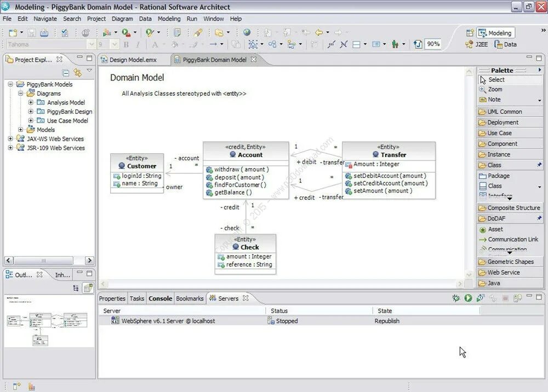
Task: Open the Web Service palette drawer
Action: [x=510, y=272]
